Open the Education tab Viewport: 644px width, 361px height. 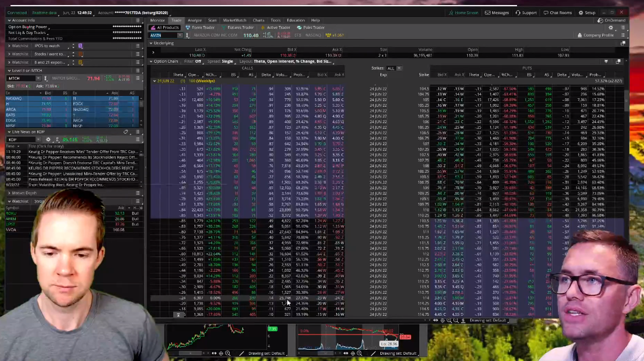(296, 20)
